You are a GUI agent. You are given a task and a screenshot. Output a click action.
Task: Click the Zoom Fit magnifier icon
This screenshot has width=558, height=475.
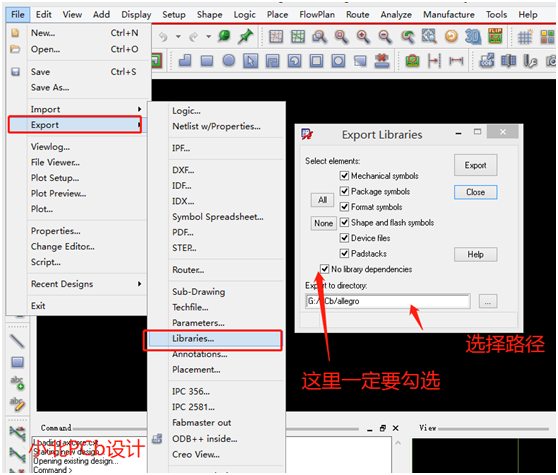tap(341, 36)
